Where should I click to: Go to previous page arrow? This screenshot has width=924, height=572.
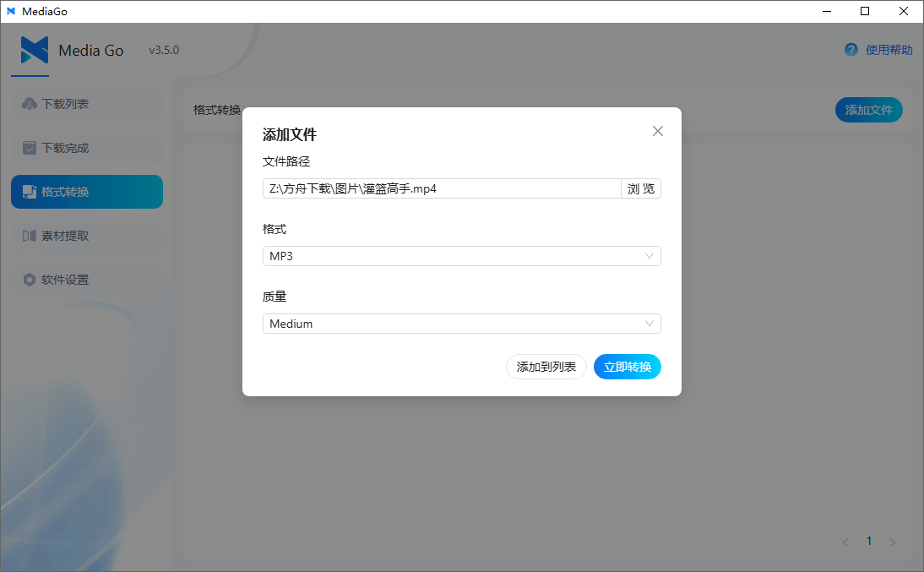click(x=845, y=542)
